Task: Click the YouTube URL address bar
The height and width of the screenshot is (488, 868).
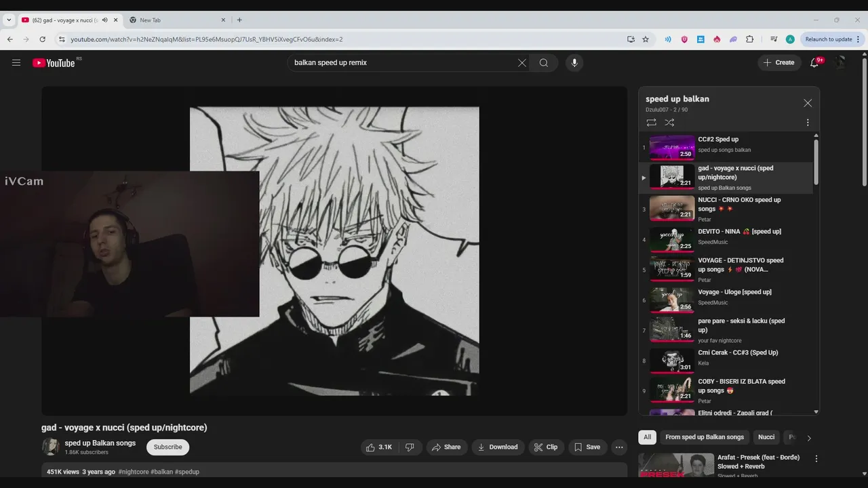Action: (346, 39)
